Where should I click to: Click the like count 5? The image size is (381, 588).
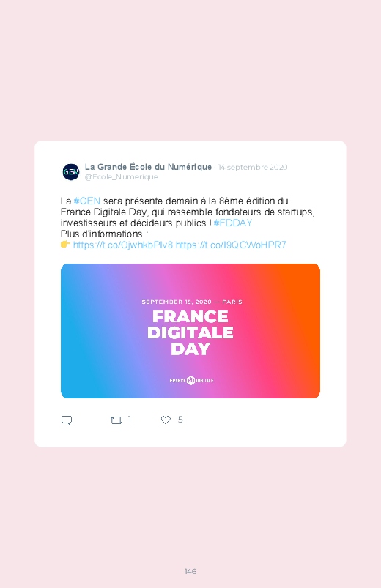[180, 420]
